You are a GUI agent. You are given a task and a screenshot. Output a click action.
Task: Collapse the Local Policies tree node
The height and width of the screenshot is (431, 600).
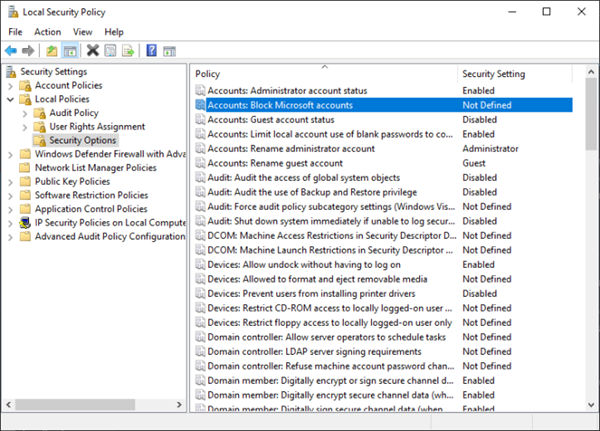click(11, 100)
